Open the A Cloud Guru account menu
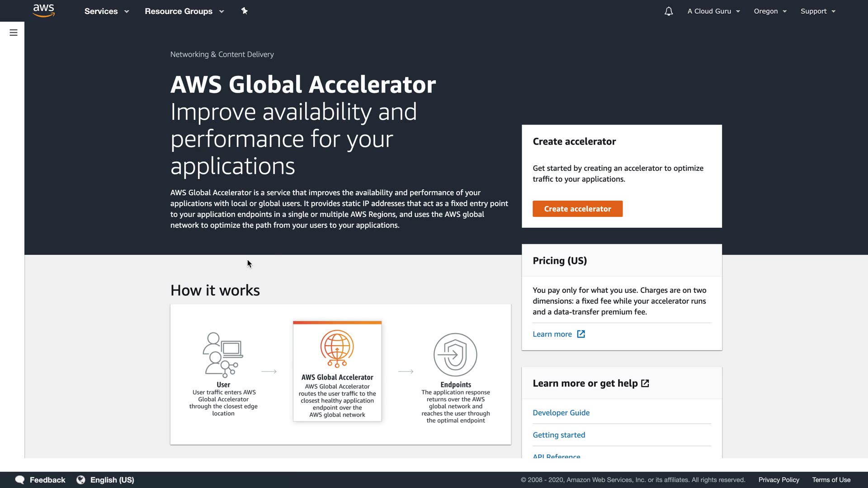 [713, 11]
